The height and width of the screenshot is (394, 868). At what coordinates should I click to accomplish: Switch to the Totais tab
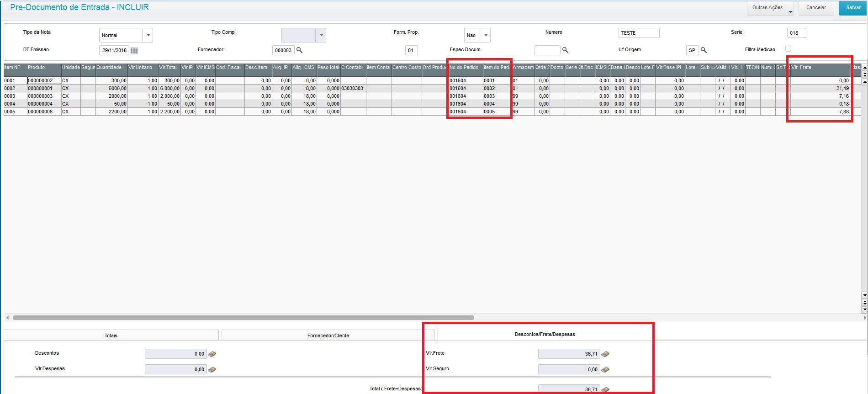coord(111,335)
